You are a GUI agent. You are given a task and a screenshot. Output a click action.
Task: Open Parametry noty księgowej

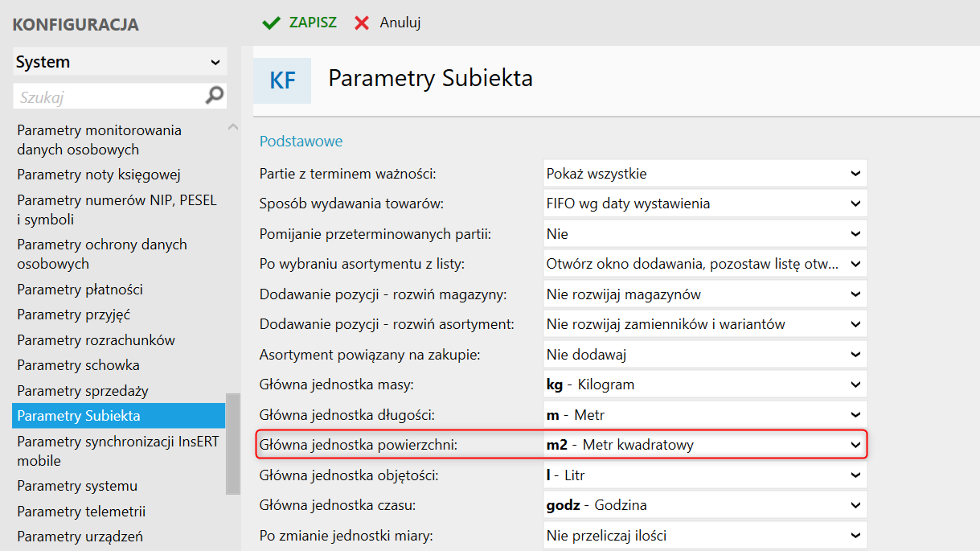99,175
